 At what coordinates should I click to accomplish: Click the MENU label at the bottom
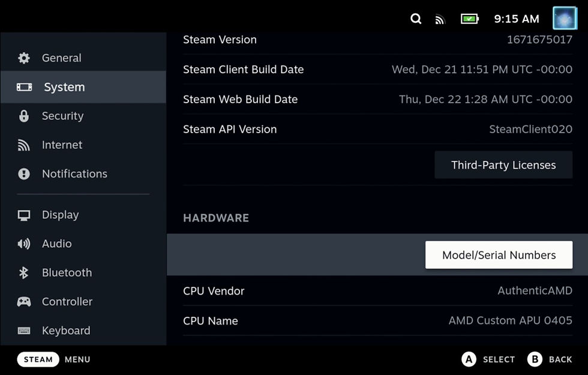[77, 359]
